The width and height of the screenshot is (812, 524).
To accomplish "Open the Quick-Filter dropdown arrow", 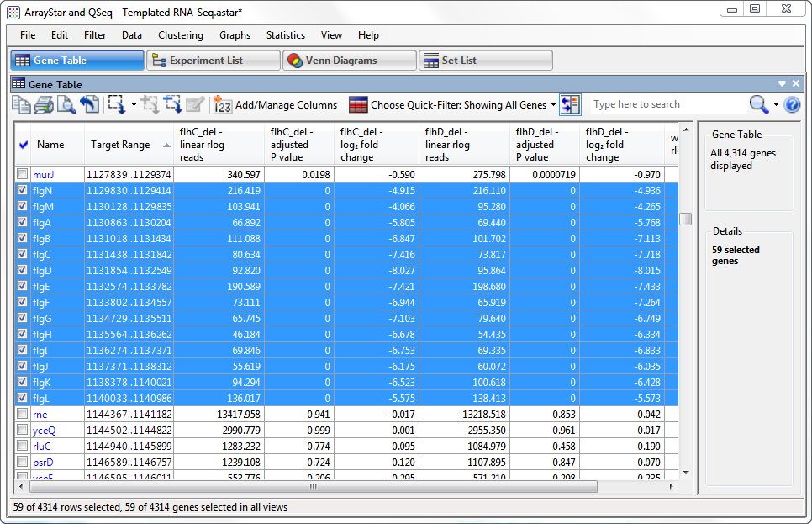I will click(552, 105).
